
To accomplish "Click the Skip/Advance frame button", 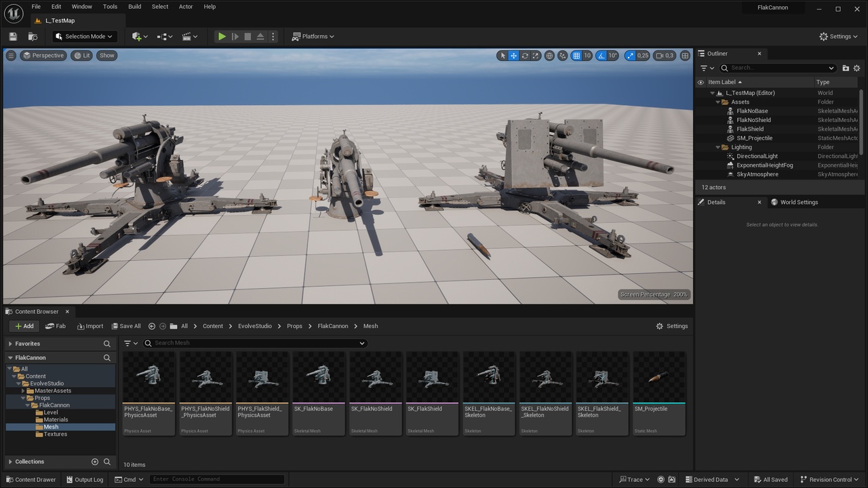I will 235,37.
